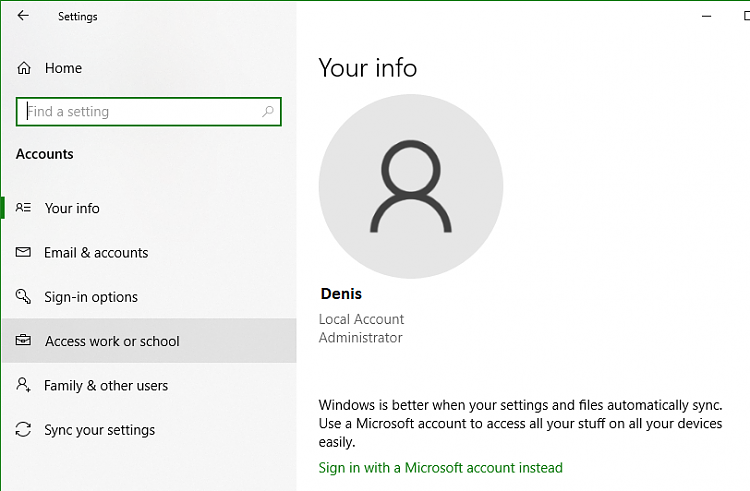This screenshot has height=491, width=750.
Task: Return to Settings Home via Home label
Action: coord(63,68)
